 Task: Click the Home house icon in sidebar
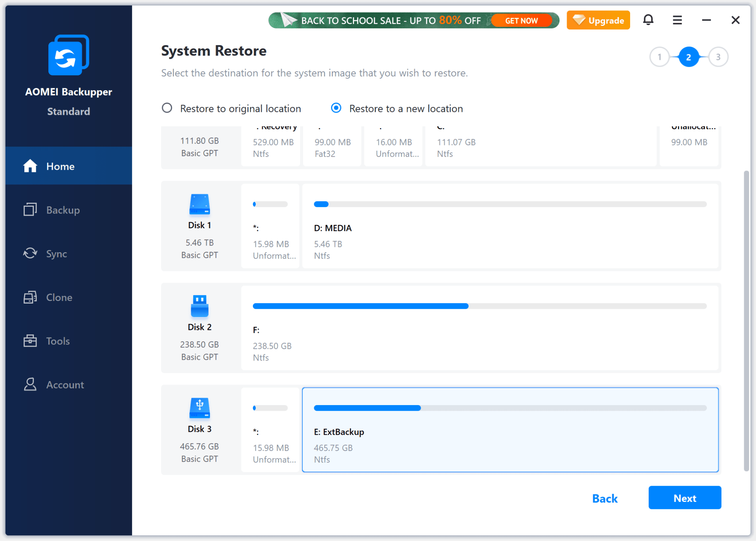pos(30,166)
